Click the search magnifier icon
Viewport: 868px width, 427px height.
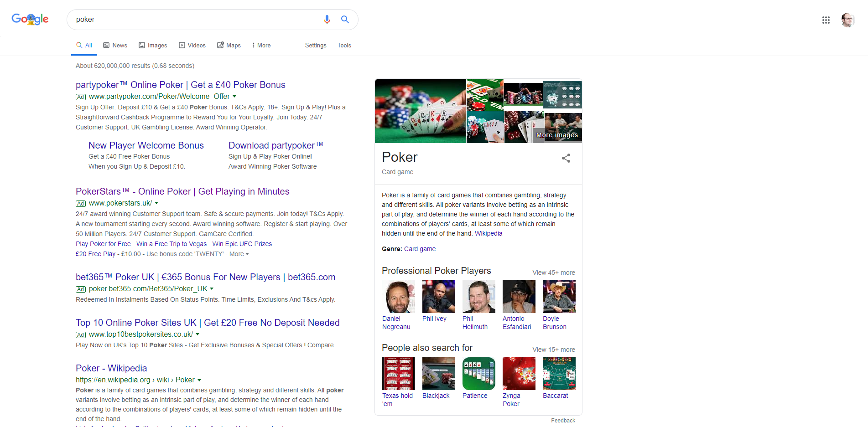[x=345, y=20]
